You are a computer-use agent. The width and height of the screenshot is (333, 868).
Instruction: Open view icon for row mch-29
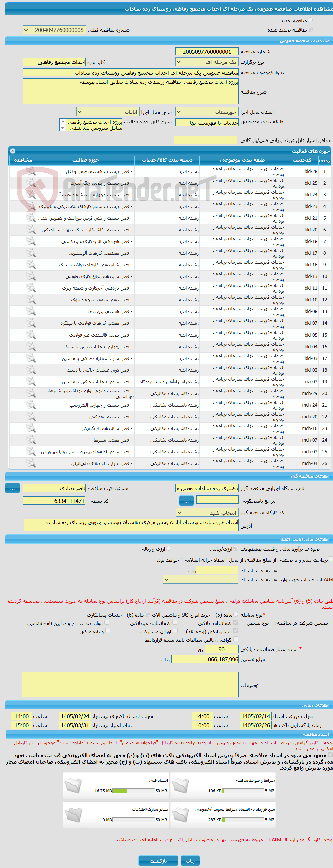pyautogui.click(x=31, y=393)
